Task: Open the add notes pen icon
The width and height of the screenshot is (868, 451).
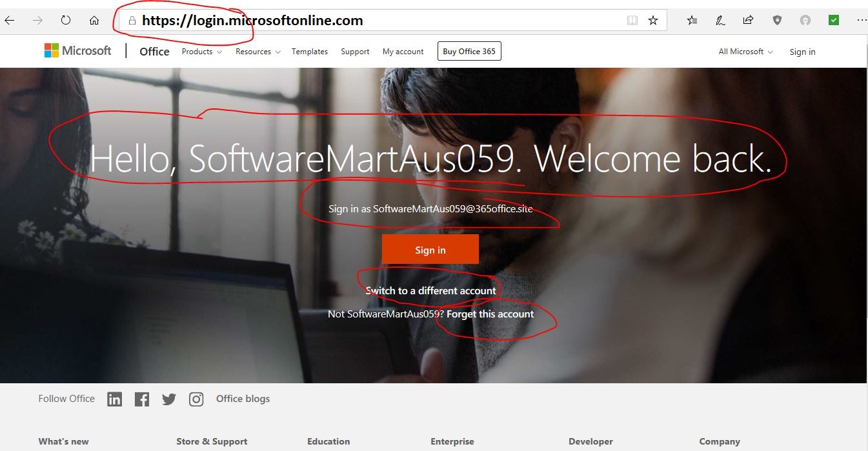Action: [720, 21]
